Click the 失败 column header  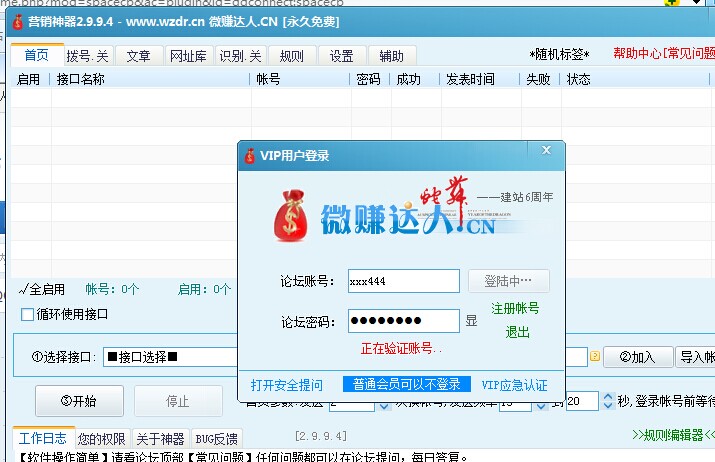[x=538, y=79]
